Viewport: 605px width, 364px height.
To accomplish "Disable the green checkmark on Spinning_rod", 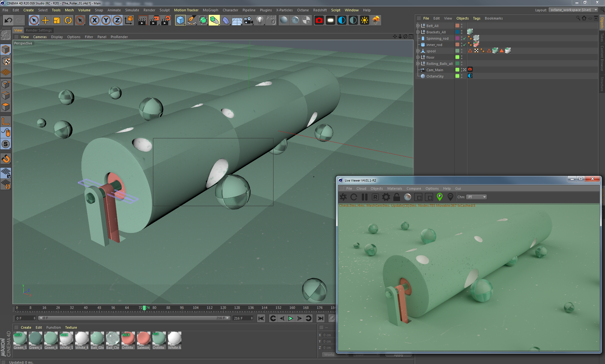I will pos(464,38).
